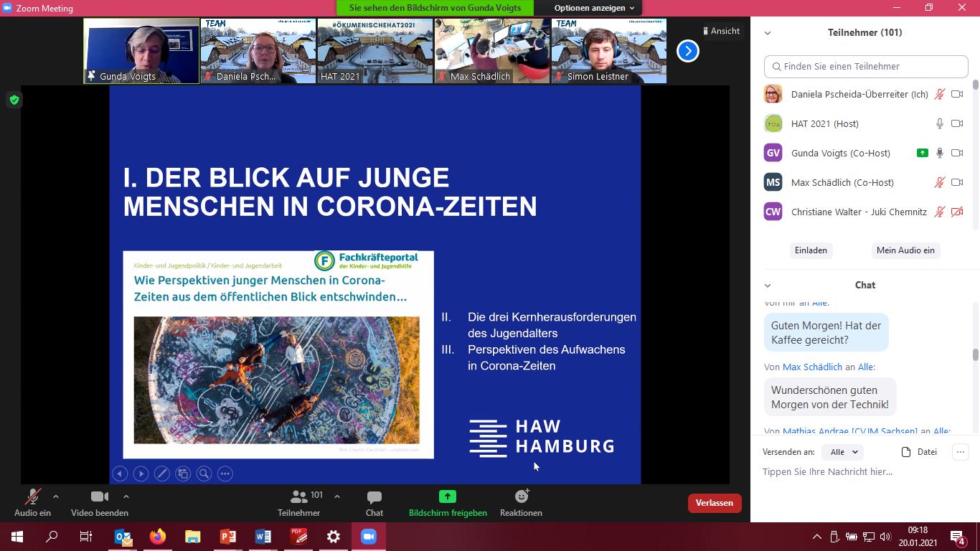Select participant Christiane Walter - Juki Chemnitz
Viewport: 980px width, 551px height.
point(864,212)
